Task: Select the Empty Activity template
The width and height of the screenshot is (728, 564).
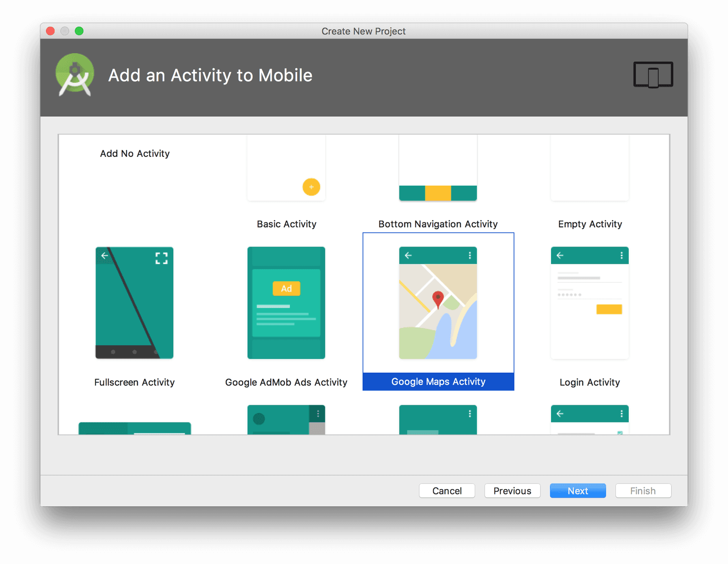Action: [590, 182]
